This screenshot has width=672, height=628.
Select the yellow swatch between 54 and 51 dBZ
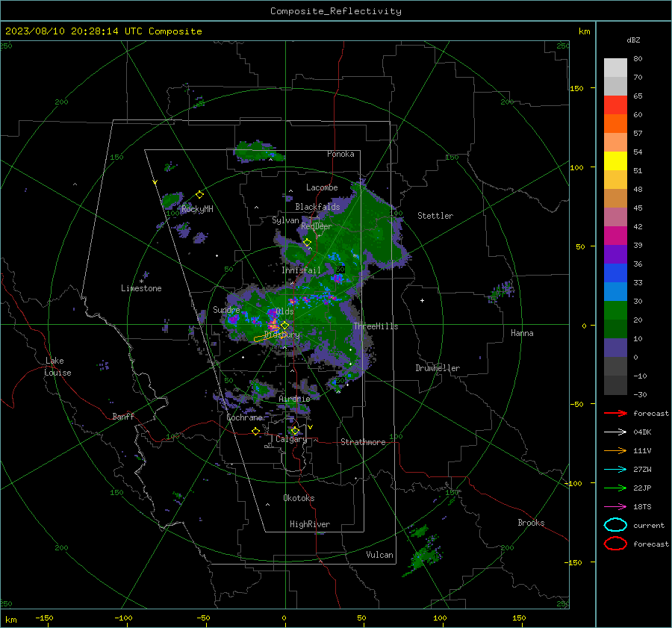[x=615, y=161]
